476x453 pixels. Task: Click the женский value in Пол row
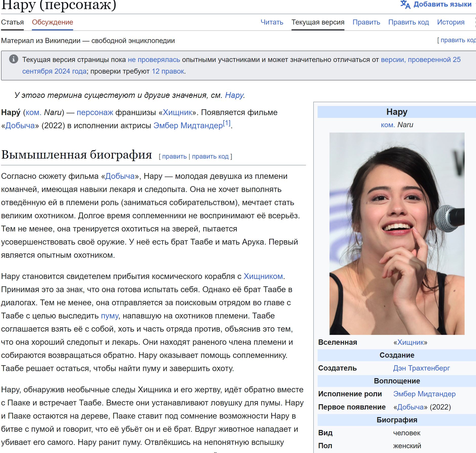click(407, 446)
